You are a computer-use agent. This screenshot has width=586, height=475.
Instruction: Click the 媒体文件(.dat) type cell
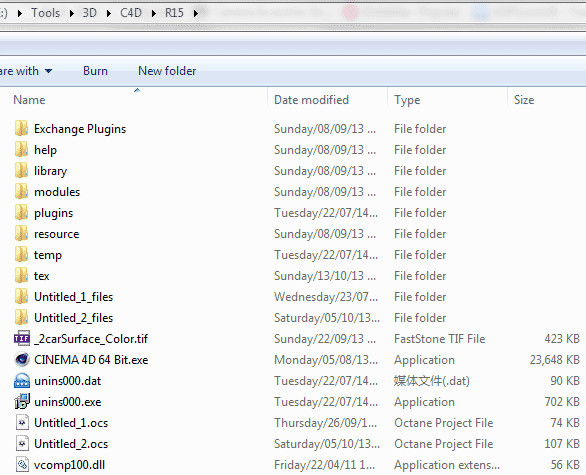pos(432,381)
